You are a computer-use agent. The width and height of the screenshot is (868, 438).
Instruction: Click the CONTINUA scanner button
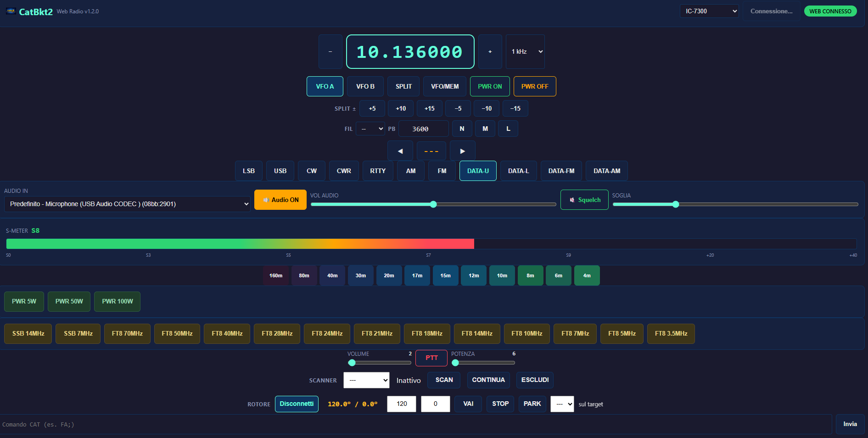(x=488, y=380)
